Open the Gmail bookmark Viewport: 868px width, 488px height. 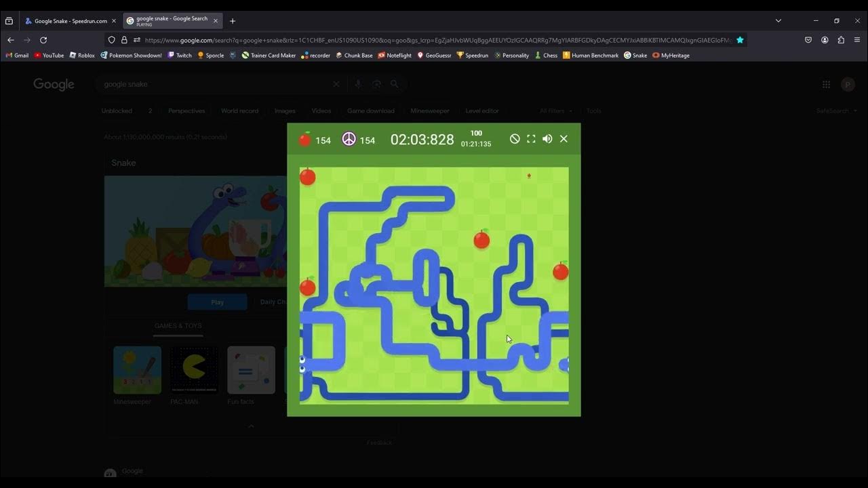18,56
